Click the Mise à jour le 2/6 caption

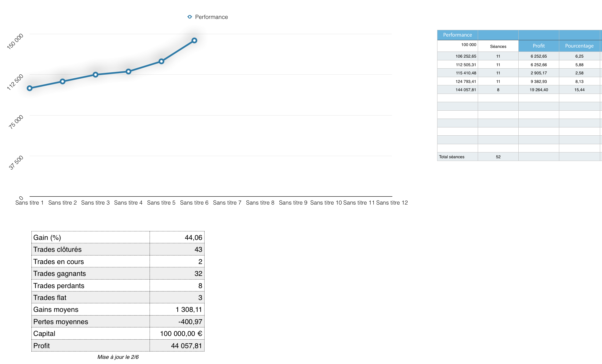[118, 357]
